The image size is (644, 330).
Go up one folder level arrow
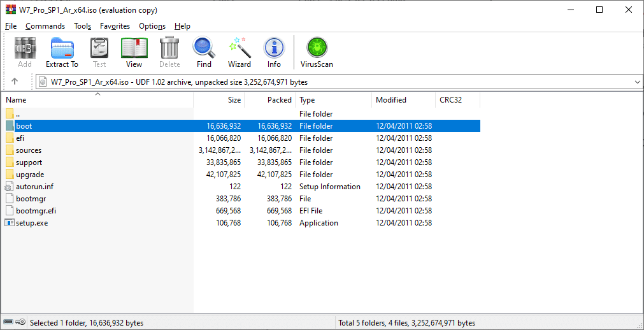15,82
